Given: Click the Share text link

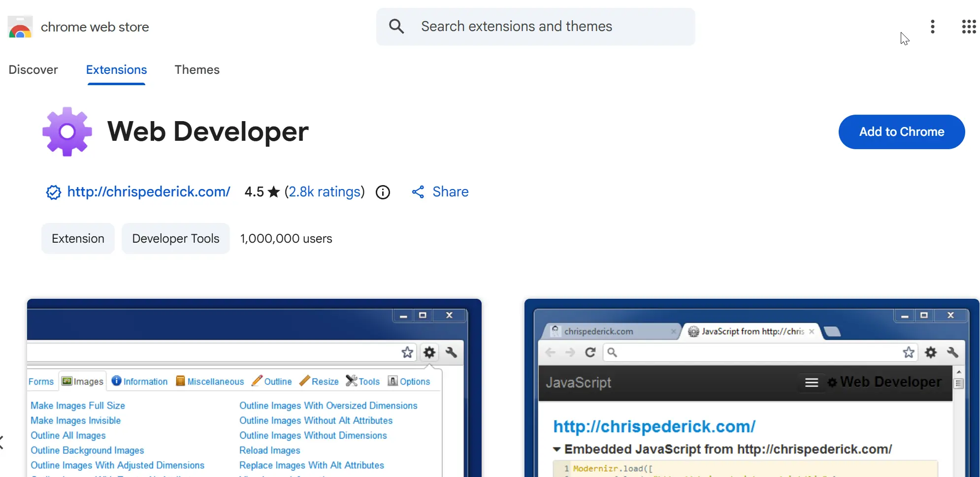Looking at the screenshot, I should coord(450,192).
